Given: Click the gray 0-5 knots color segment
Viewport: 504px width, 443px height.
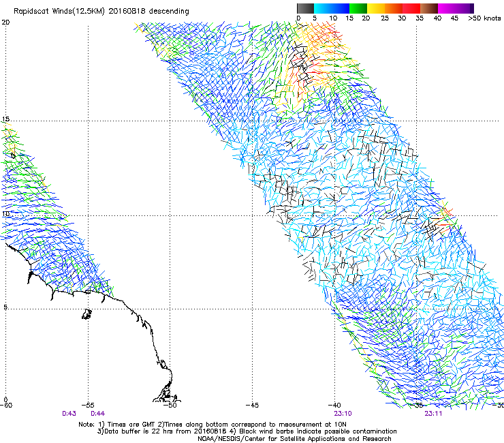Looking at the screenshot, I should pyautogui.click(x=305, y=8).
